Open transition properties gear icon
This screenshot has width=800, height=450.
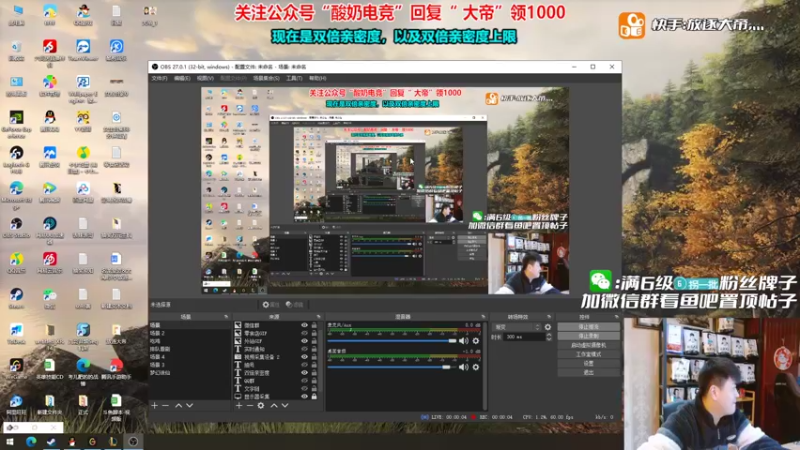tap(548, 327)
